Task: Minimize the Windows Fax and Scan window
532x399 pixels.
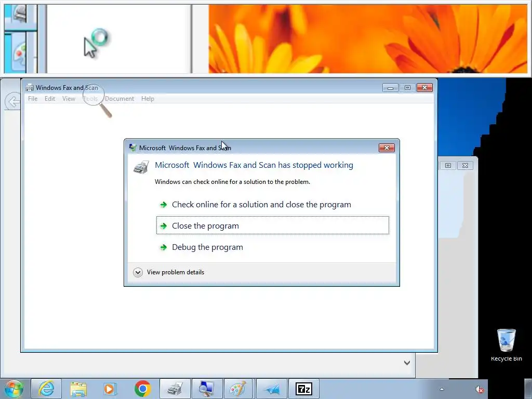Action: (x=391, y=88)
